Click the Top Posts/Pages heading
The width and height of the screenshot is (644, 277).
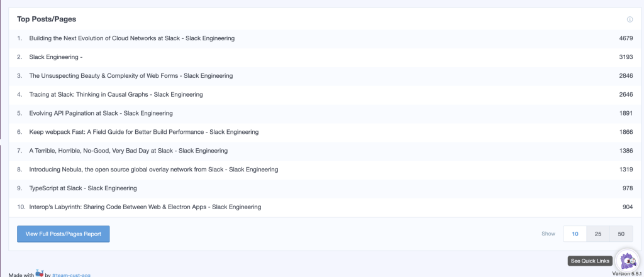pyautogui.click(x=47, y=19)
